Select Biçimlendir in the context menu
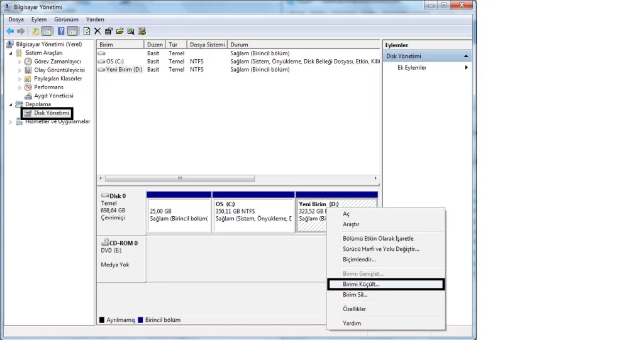644x340 pixels. click(359, 260)
